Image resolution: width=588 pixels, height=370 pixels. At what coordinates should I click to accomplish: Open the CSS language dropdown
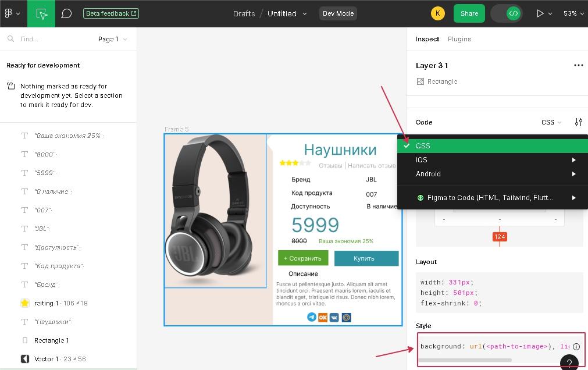point(551,122)
